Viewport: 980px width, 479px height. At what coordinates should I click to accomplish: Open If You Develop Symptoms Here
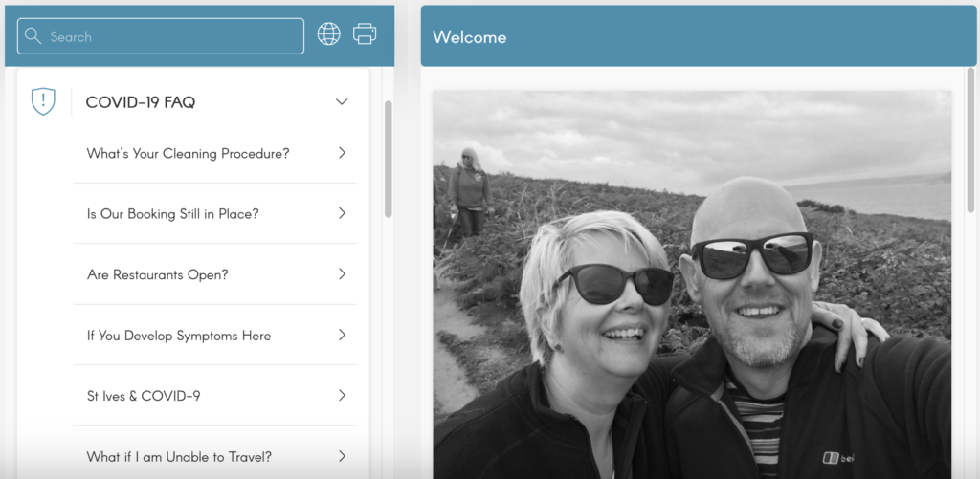(179, 336)
